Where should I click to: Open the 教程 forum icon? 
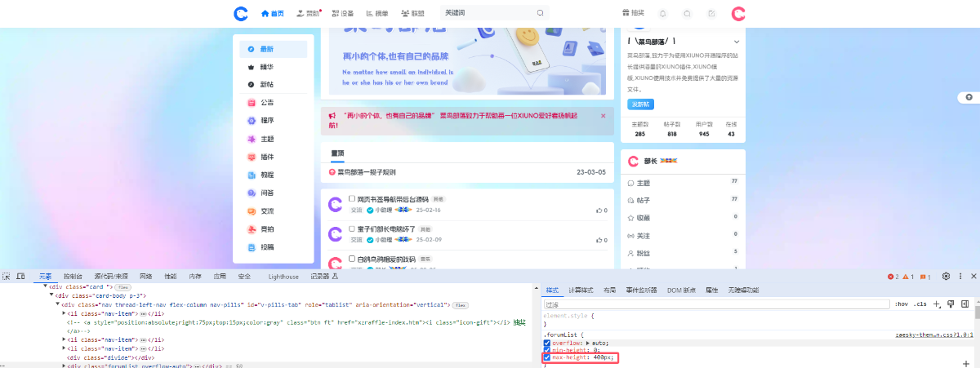pos(252,175)
